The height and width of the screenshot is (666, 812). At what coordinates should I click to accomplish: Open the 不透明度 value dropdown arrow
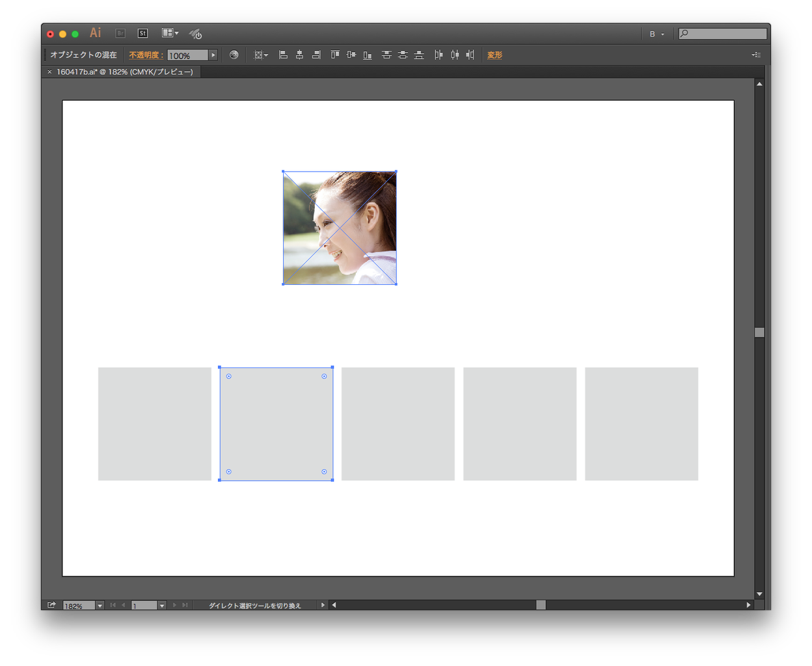coord(213,55)
